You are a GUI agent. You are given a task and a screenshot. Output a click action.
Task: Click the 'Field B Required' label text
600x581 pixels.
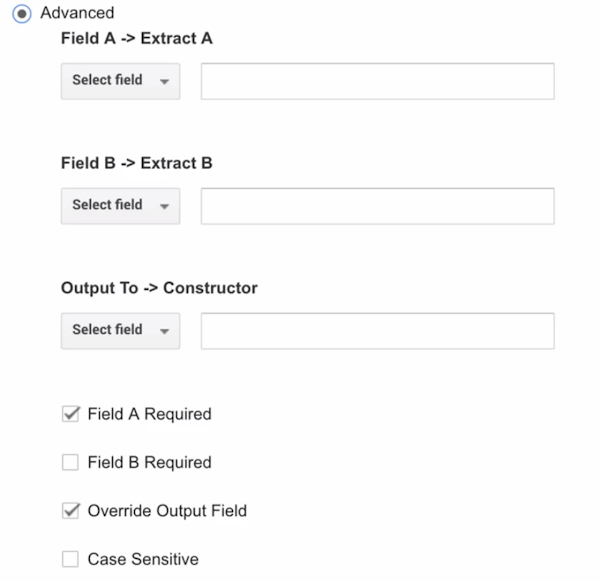tap(149, 463)
